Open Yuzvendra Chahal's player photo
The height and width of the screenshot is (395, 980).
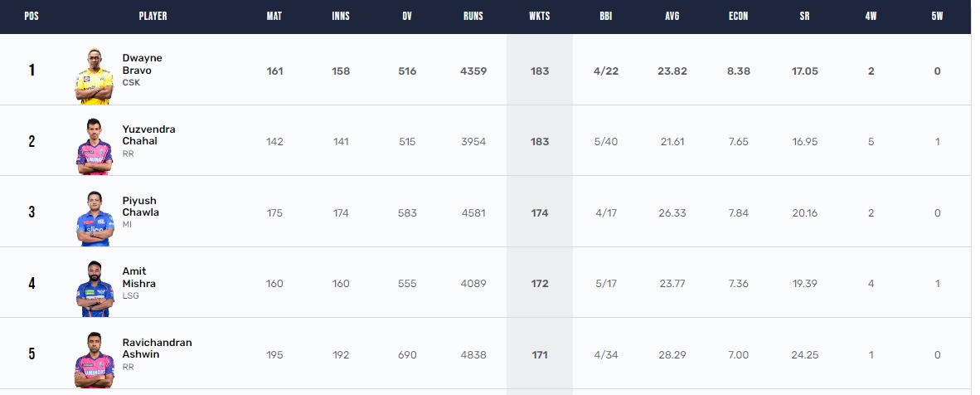click(95, 147)
